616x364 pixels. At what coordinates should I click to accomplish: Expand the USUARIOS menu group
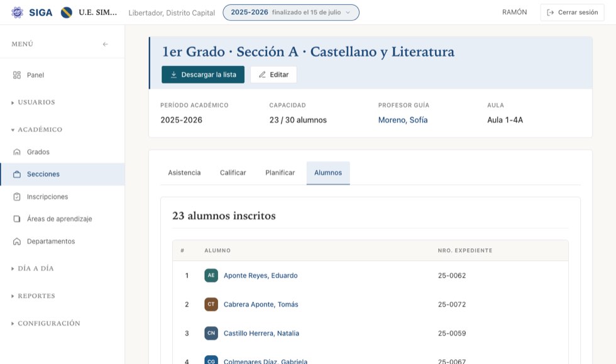pyautogui.click(x=33, y=102)
